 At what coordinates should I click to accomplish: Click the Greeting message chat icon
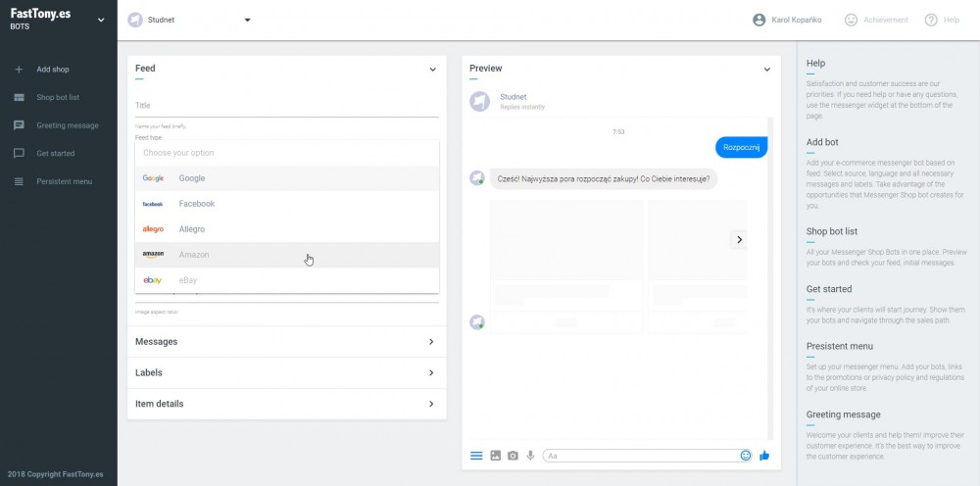point(19,125)
